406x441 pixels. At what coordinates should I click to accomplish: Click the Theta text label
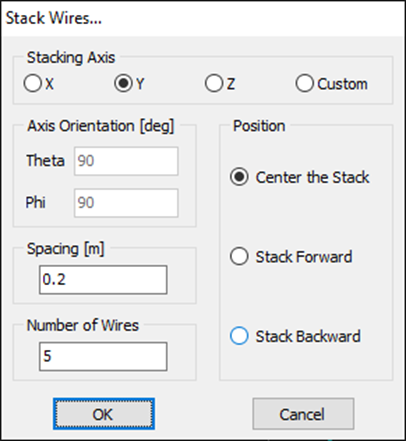click(x=45, y=161)
